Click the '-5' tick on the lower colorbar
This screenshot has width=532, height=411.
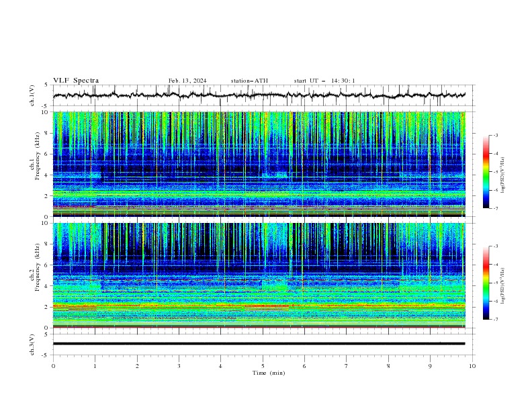495,283
